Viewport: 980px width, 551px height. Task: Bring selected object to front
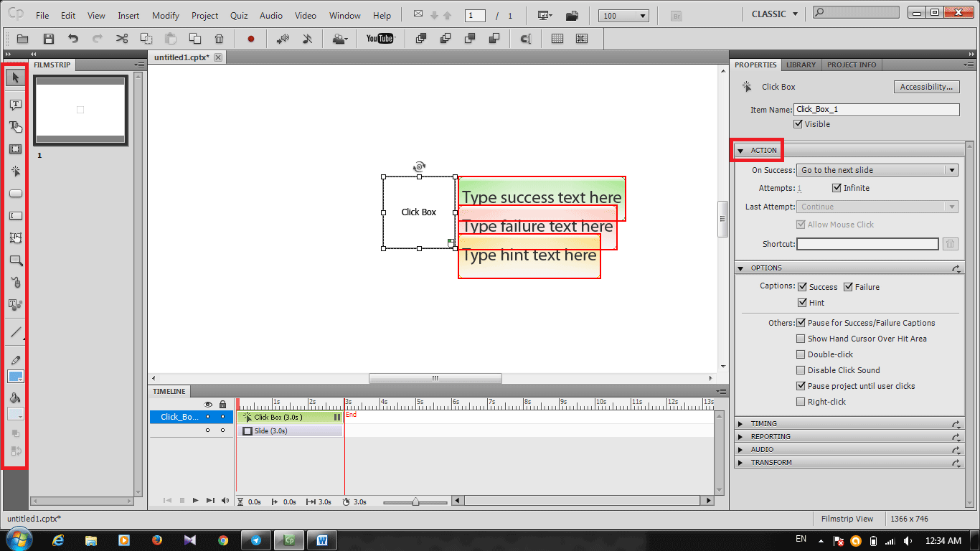click(421, 39)
